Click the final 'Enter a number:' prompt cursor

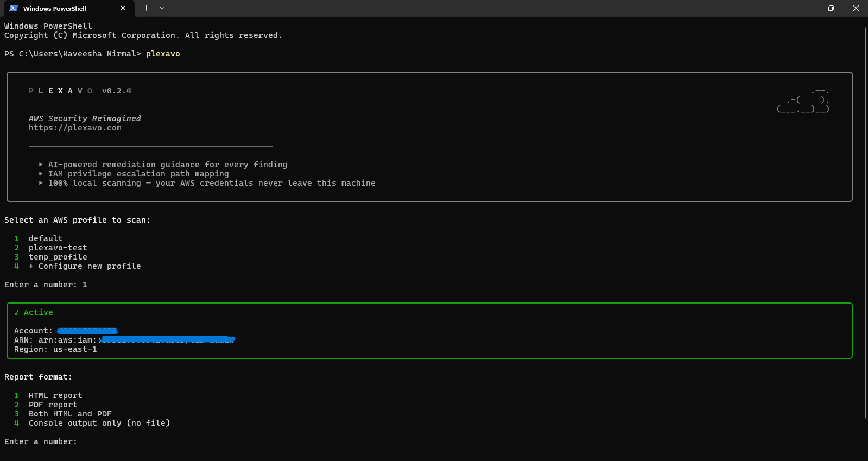point(83,441)
